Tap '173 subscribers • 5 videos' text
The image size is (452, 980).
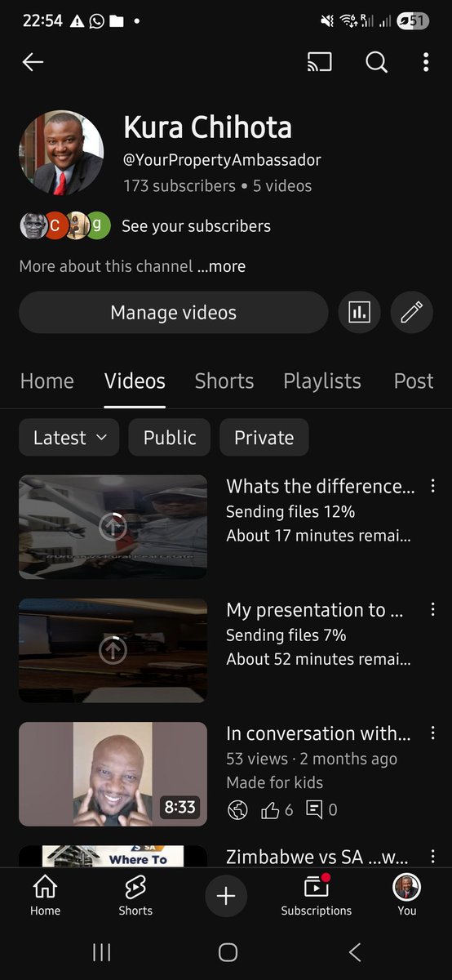tap(217, 186)
